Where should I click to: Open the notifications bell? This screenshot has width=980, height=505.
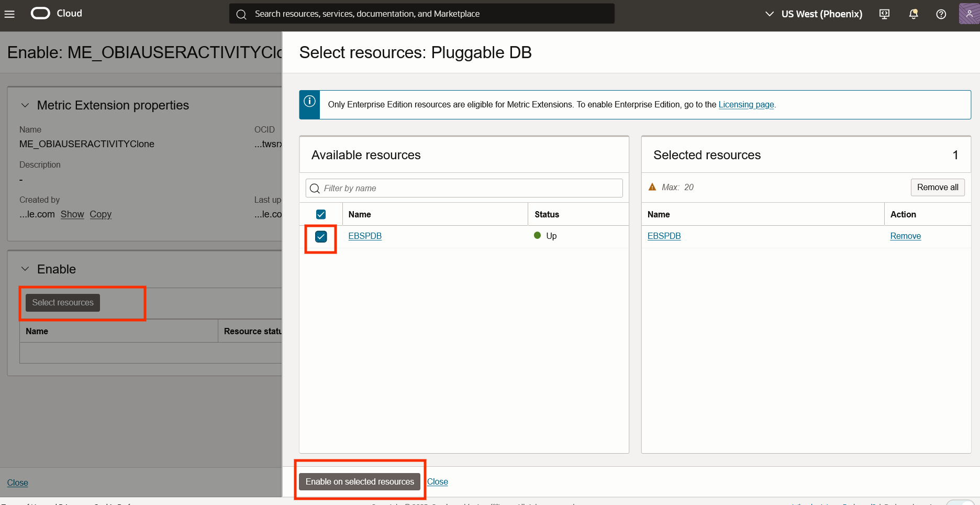click(913, 14)
